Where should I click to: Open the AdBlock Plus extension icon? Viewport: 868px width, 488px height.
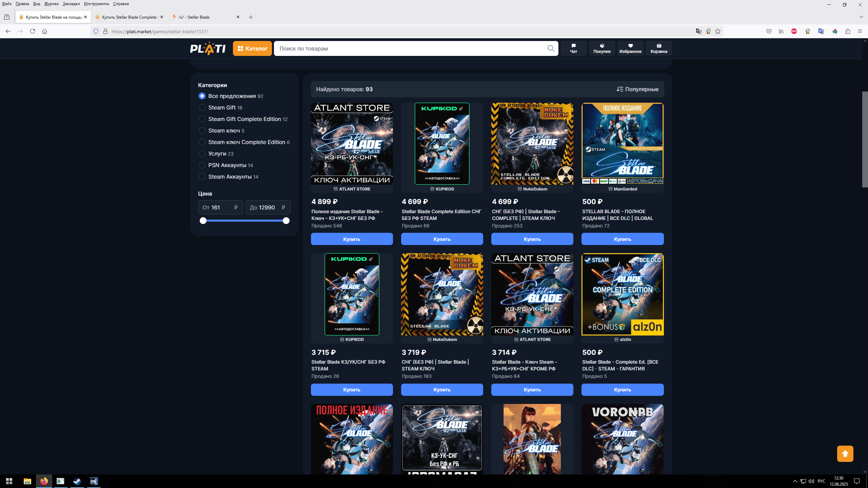click(x=794, y=31)
